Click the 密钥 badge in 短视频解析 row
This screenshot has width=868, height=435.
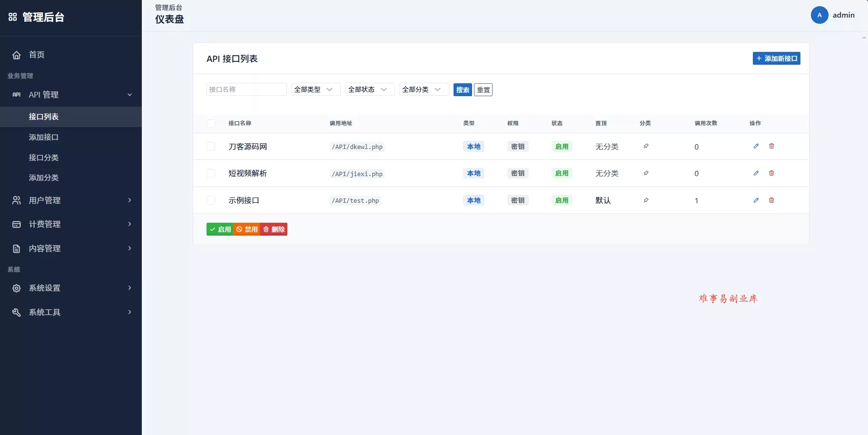(x=518, y=173)
